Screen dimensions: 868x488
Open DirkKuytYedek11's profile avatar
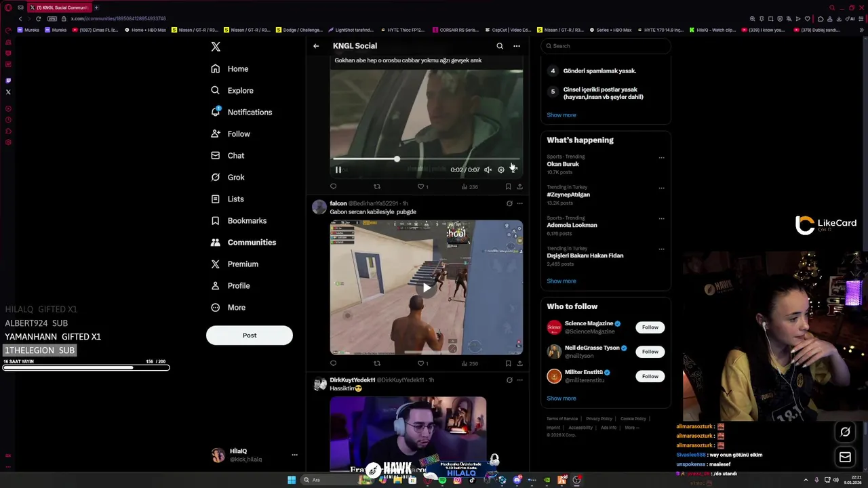click(x=319, y=384)
